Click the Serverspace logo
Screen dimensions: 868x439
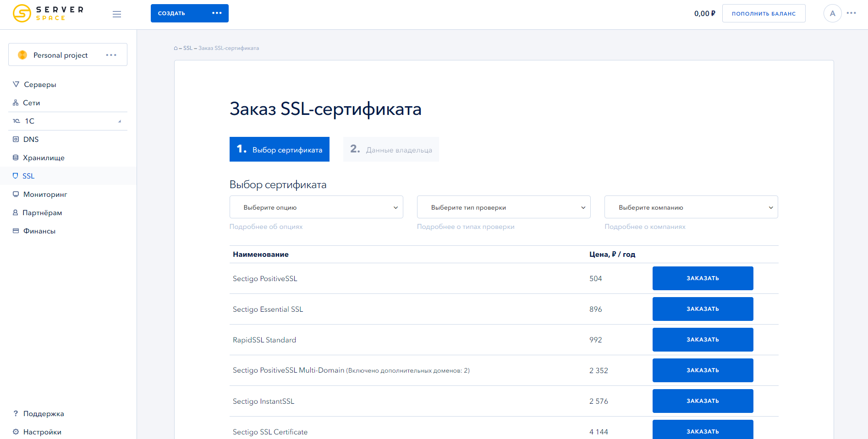(48, 13)
